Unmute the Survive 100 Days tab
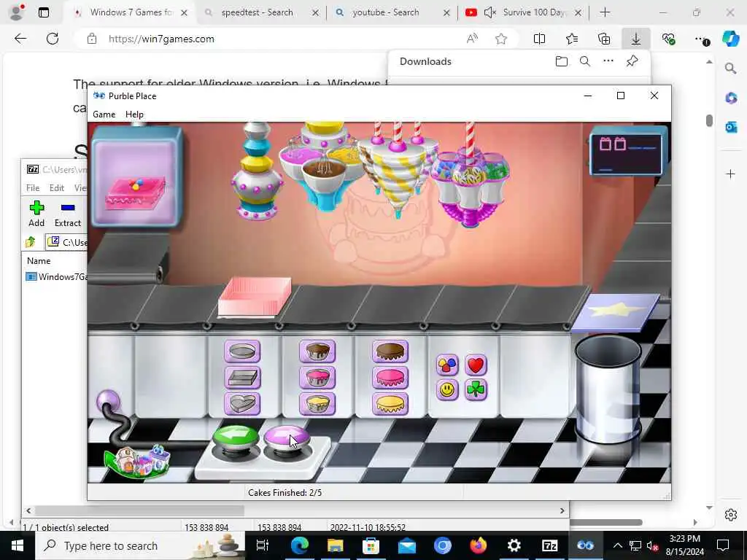This screenshot has width=747, height=560. point(489,12)
